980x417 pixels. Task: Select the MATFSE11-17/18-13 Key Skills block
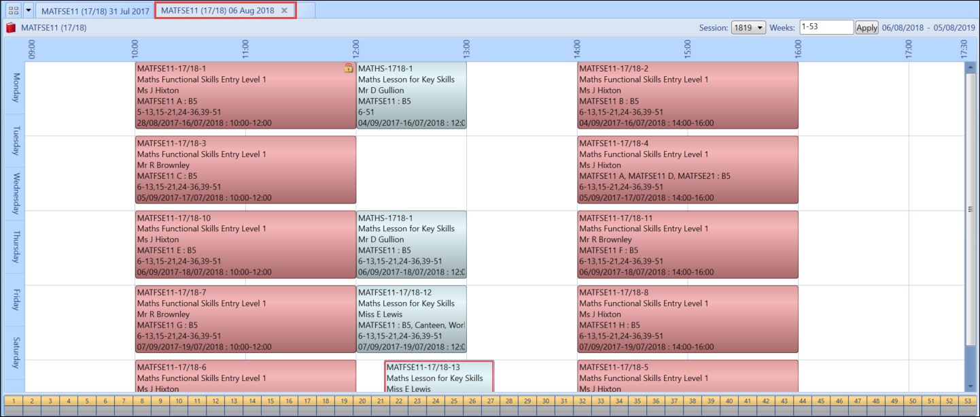pyautogui.click(x=439, y=377)
